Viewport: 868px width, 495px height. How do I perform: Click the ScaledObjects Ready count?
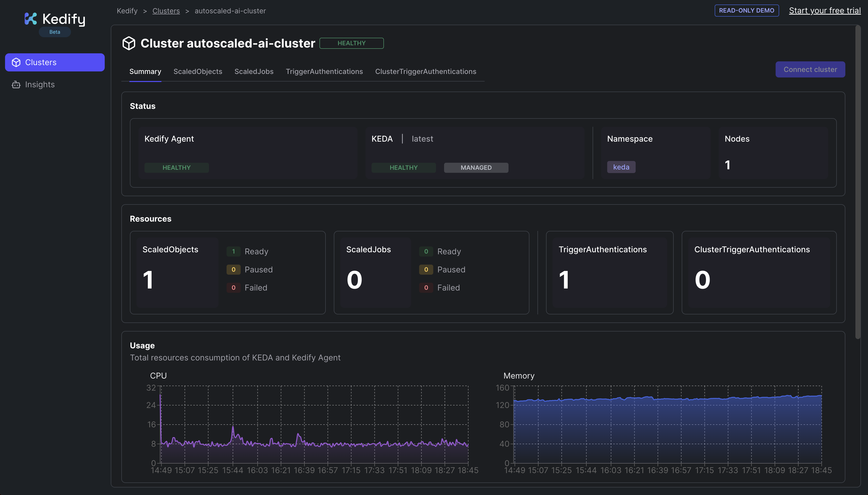click(233, 252)
